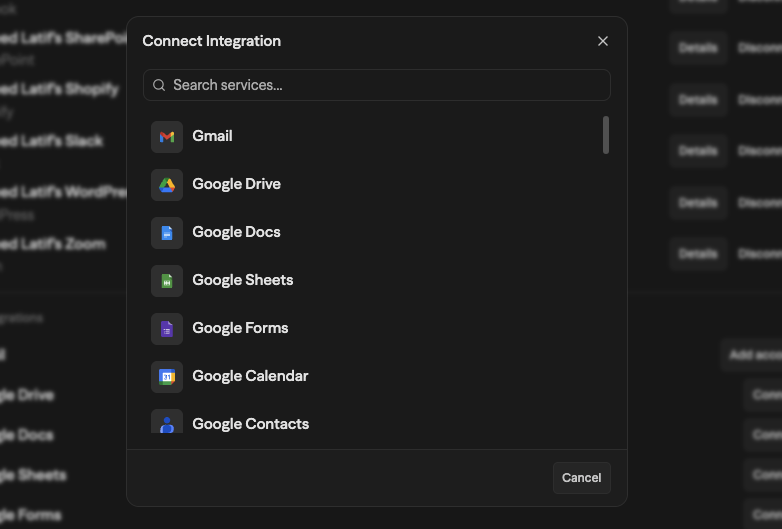Viewport: 782px width, 529px height.
Task: Click the Zoom connection name in background
Action: (53, 244)
